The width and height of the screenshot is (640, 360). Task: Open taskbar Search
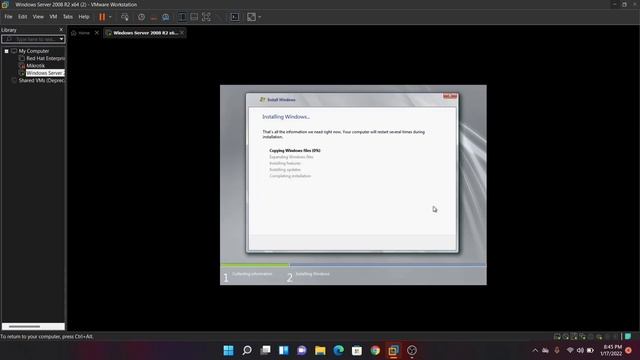click(247, 350)
